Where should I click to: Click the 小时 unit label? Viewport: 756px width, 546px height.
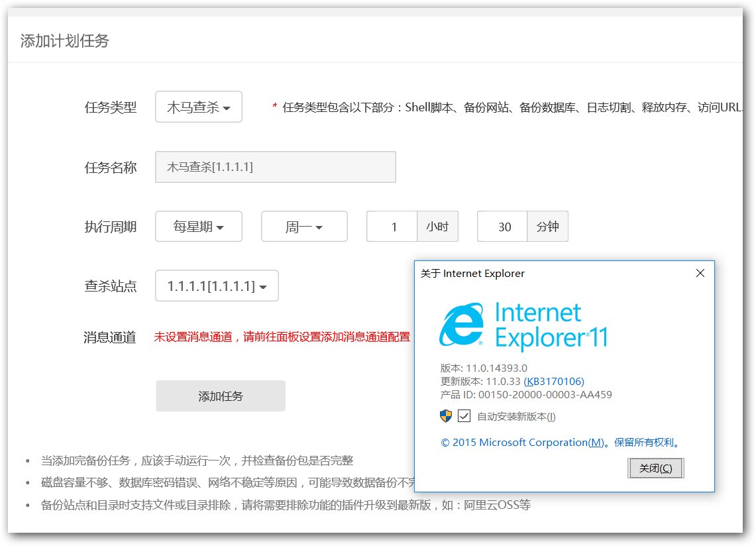pos(437,227)
